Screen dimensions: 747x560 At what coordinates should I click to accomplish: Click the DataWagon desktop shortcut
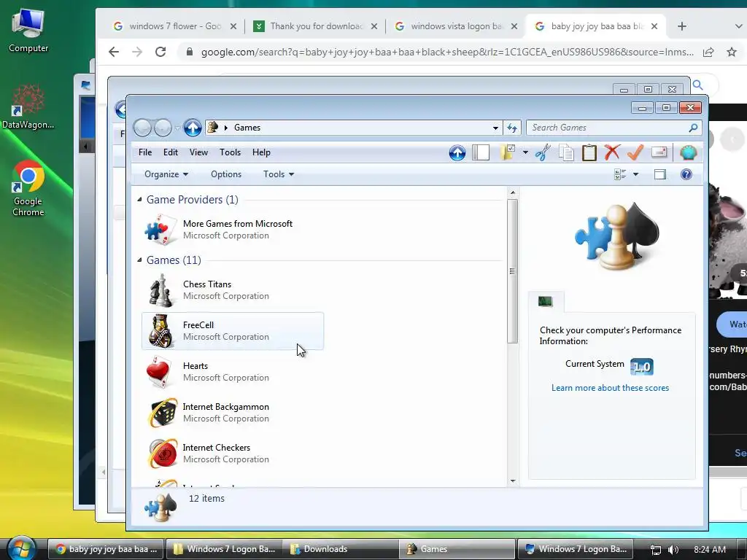point(28,107)
